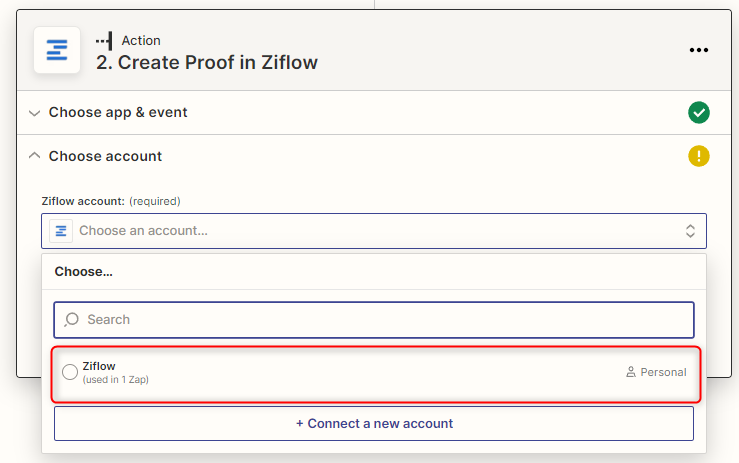The image size is (739, 463).
Task: Click the yellow warning status icon
Action: [x=699, y=156]
